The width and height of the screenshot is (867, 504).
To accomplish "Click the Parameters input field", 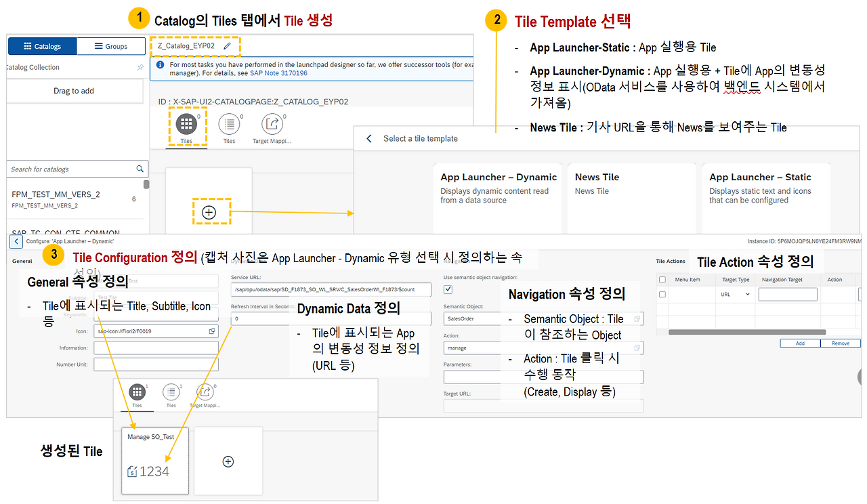I will click(544, 377).
